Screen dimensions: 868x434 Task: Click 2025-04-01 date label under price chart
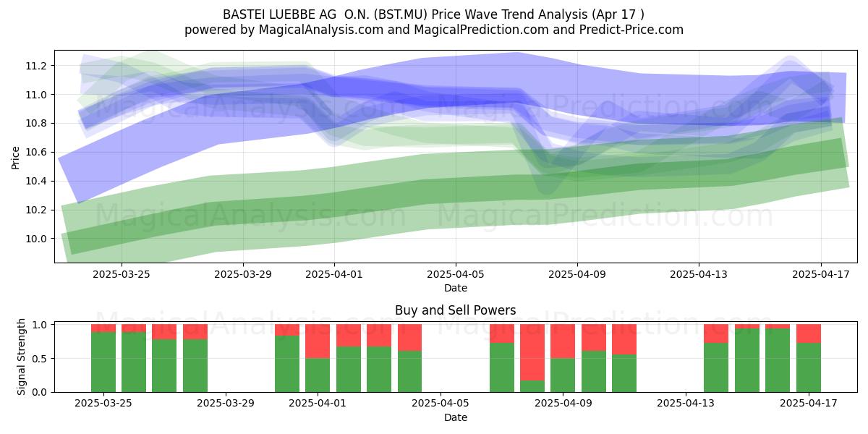[334, 274]
